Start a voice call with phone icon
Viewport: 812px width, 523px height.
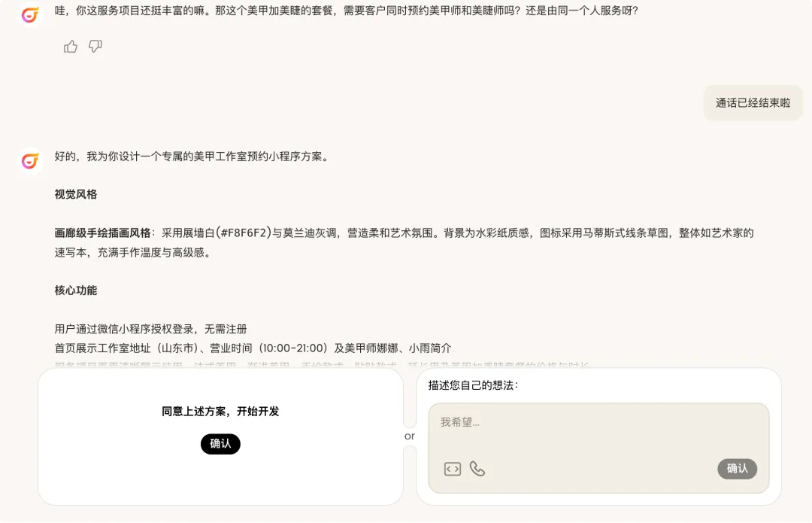coord(477,469)
